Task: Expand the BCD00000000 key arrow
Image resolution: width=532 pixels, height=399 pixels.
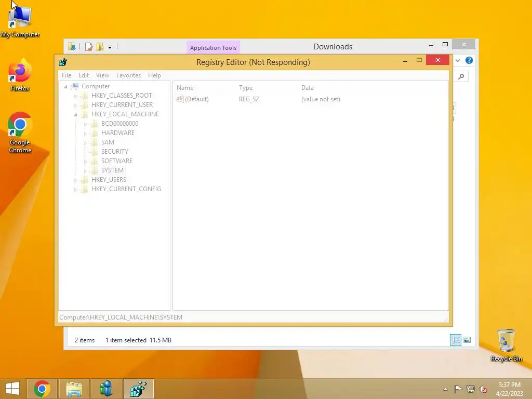Action: [86, 124]
